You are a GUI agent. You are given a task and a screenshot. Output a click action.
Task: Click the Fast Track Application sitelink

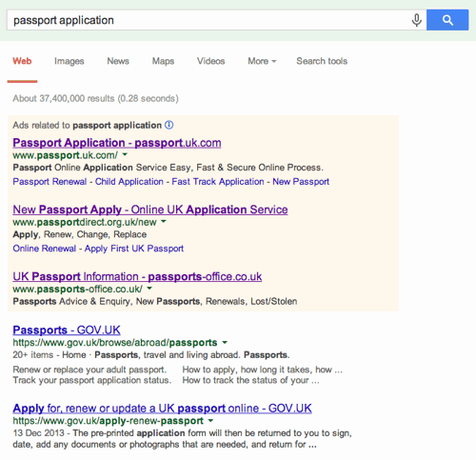(x=218, y=182)
